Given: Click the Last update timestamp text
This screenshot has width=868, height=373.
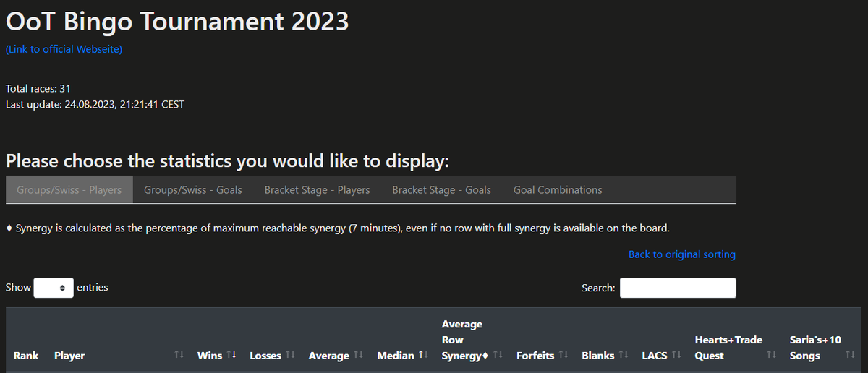Looking at the screenshot, I should pos(95,104).
